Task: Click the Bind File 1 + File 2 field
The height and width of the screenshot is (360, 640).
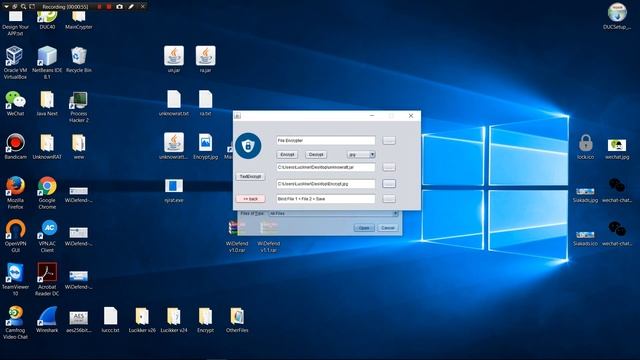Action: click(x=325, y=199)
